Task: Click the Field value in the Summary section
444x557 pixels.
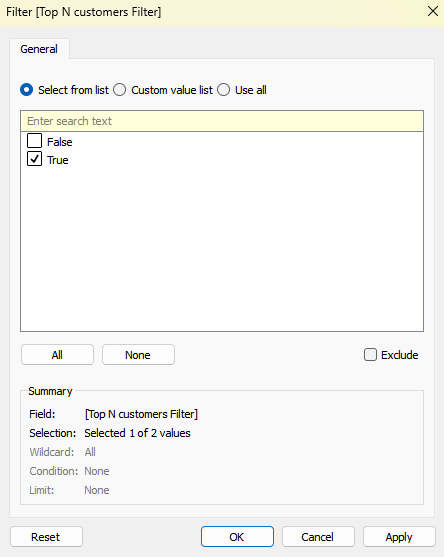Action: tap(141, 414)
